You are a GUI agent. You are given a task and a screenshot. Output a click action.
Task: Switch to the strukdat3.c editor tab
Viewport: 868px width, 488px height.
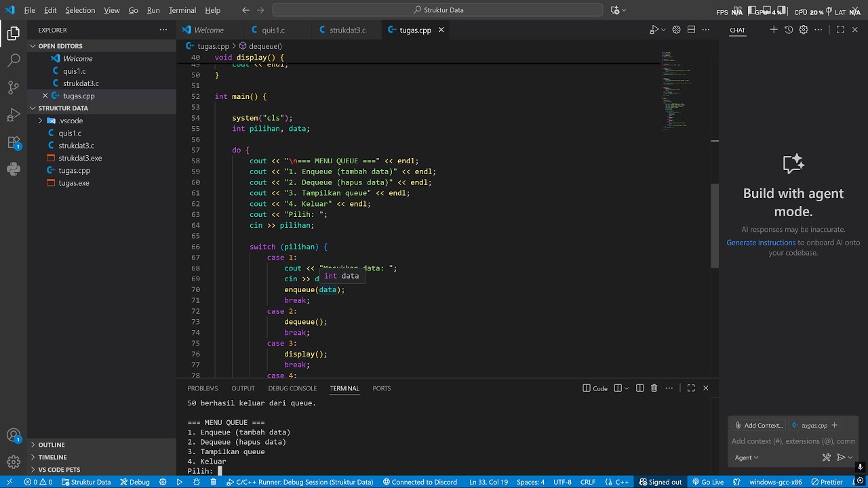click(x=347, y=30)
